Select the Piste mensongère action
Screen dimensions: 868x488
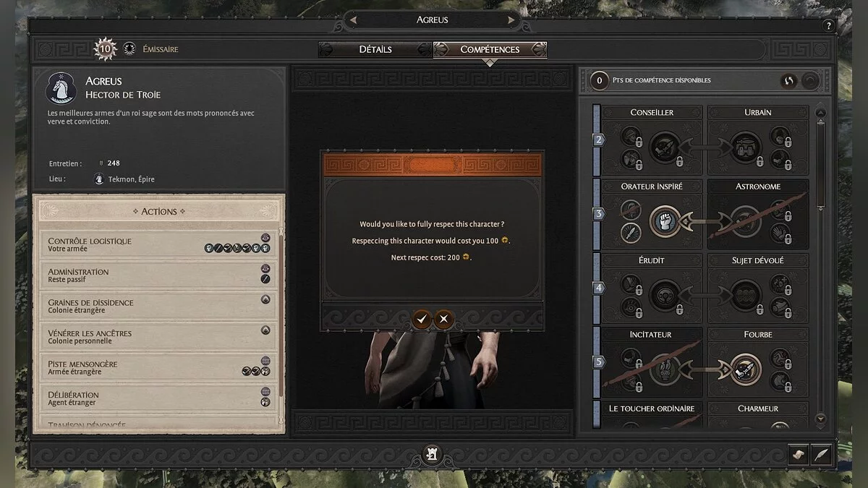click(158, 367)
